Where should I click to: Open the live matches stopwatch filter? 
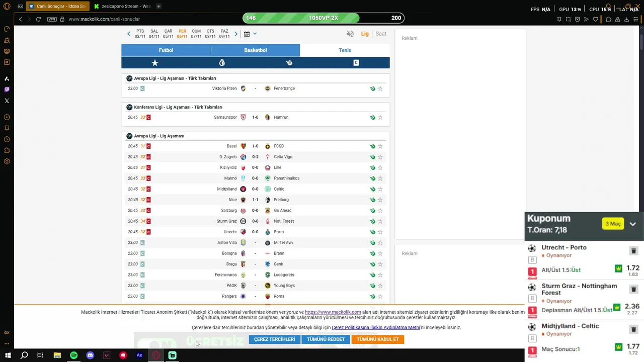pos(222,63)
